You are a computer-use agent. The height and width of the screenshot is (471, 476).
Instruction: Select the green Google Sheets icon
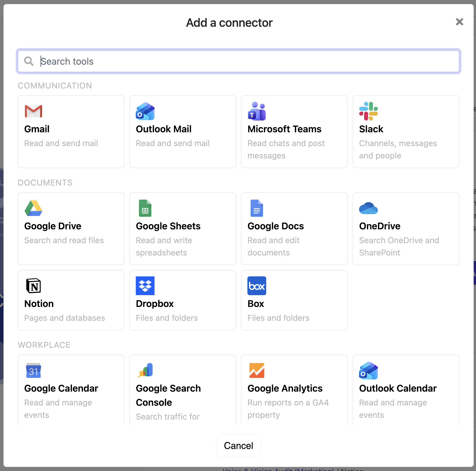pos(145,208)
